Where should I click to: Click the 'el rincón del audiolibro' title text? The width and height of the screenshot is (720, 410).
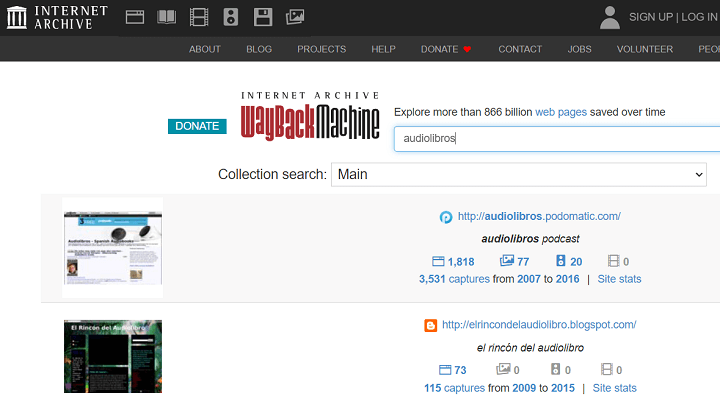(530, 348)
